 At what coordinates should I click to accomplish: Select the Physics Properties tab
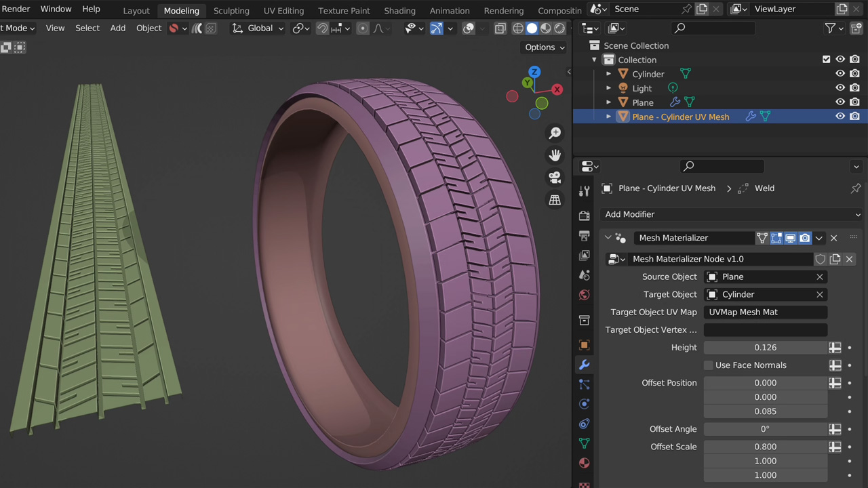(584, 404)
